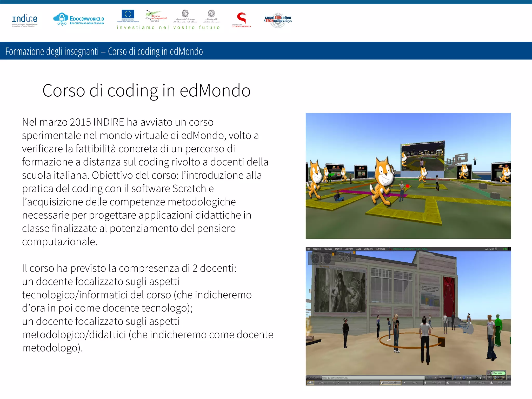532x399 pixels.
Task: Click the voice icon left of Parla
Action: (490, 378)
